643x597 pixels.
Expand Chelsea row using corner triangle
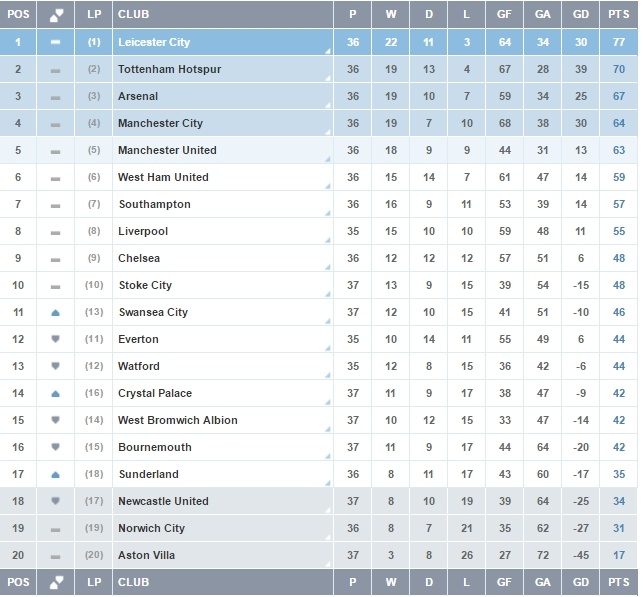[327, 269]
